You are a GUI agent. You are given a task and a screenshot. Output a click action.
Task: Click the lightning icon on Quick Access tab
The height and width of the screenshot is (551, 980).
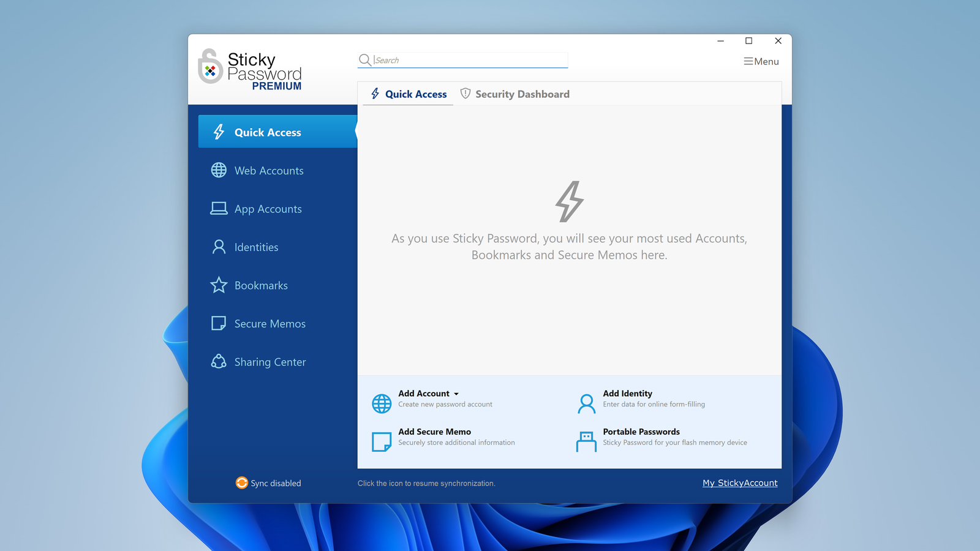click(x=375, y=94)
